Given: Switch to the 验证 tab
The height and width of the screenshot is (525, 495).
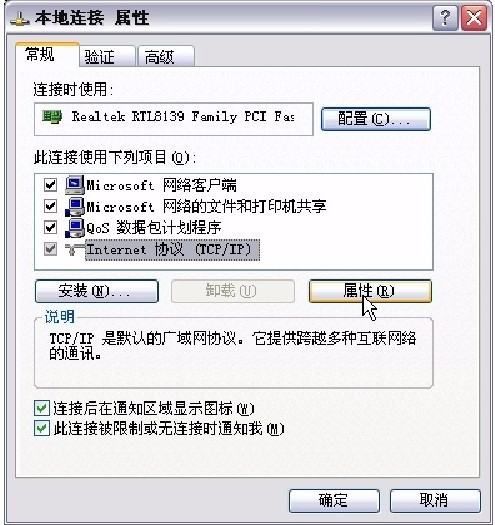Looking at the screenshot, I should click(x=107, y=57).
